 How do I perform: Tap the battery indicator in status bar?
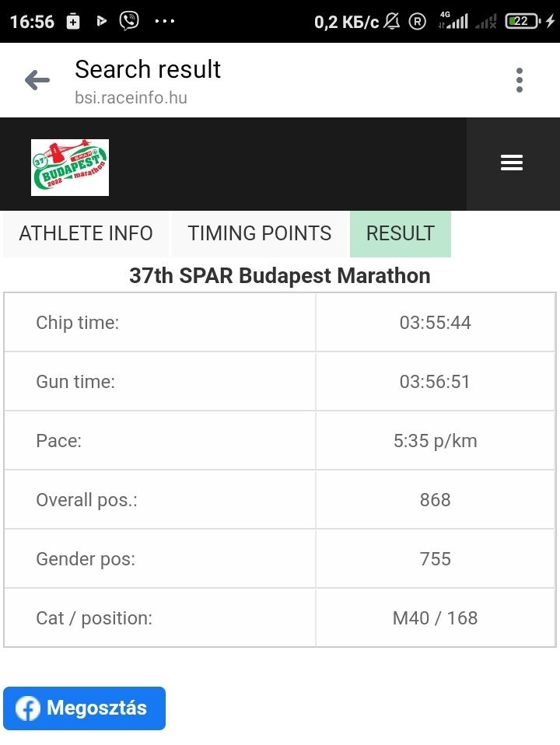click(x=522, y=22)
